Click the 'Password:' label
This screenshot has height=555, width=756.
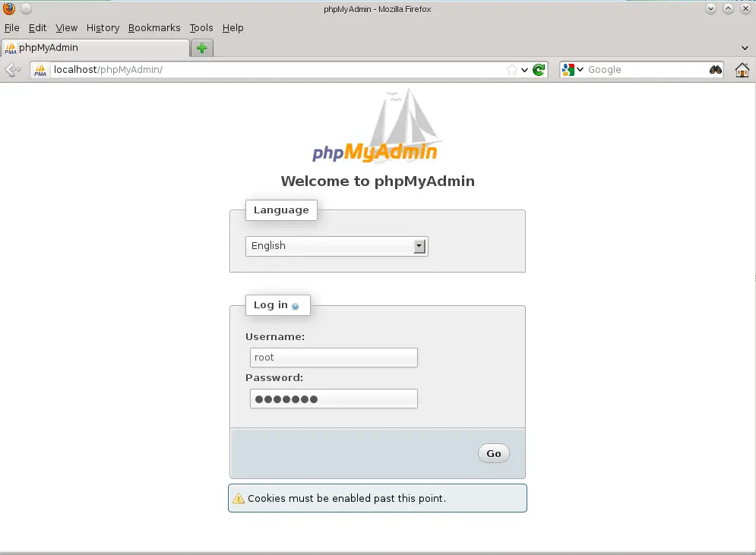274,377
